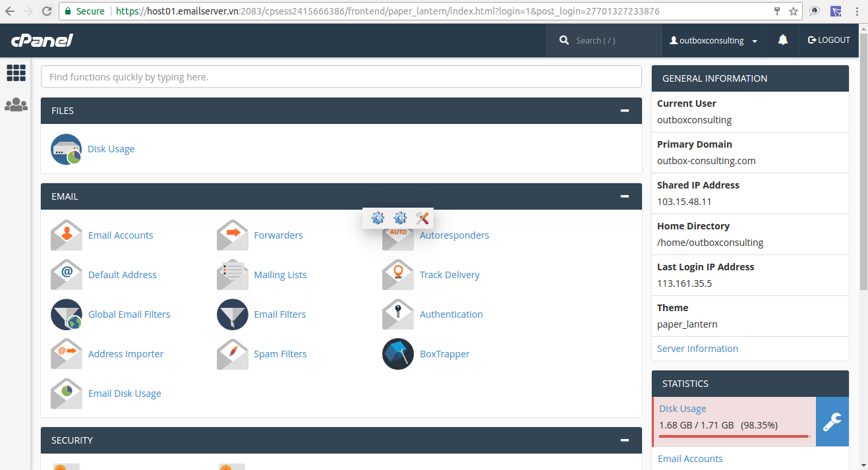Open the Disk Usage link under Statistics
868x470 pixels.
[683, 409]
